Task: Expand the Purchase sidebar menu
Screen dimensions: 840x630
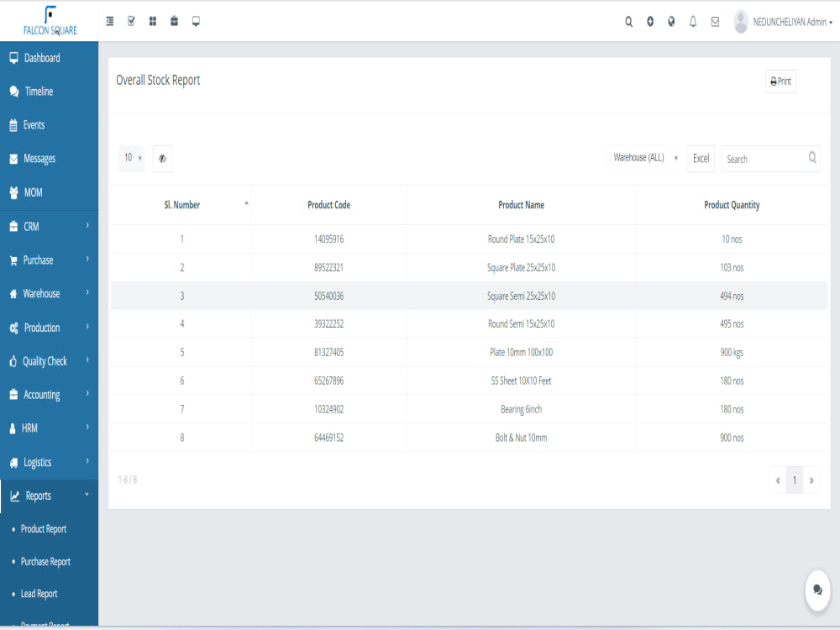Action: click(x=50, y=260)
